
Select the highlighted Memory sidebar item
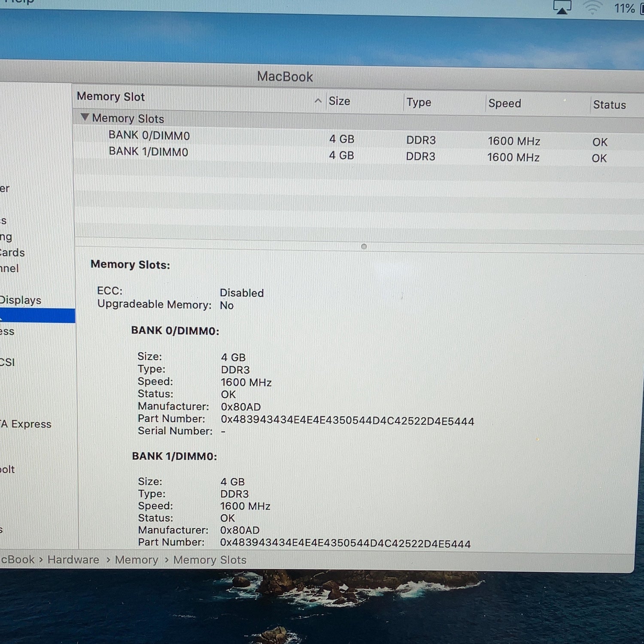37,316
